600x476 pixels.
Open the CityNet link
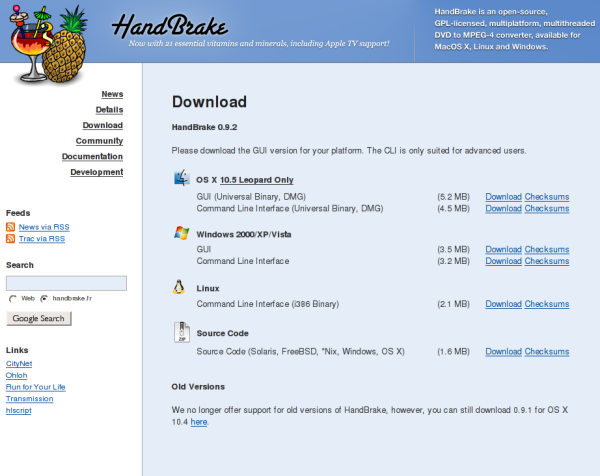click(19, 364)
